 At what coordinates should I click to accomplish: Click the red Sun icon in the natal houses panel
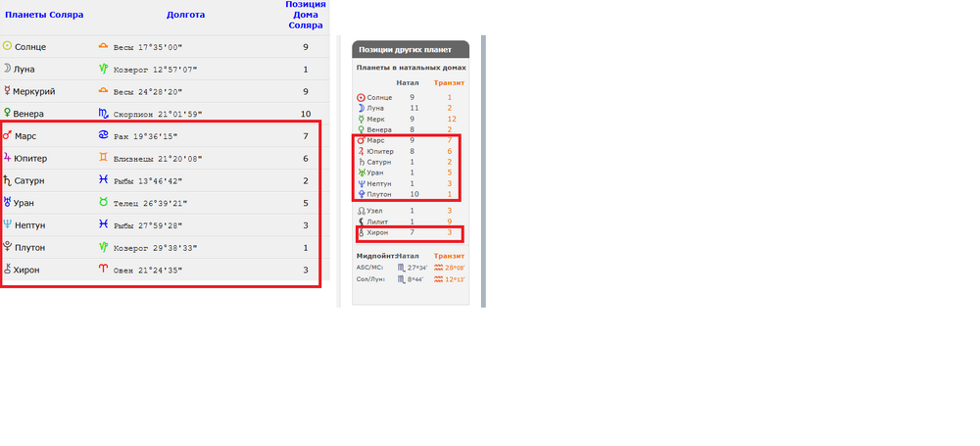(361, 98)
